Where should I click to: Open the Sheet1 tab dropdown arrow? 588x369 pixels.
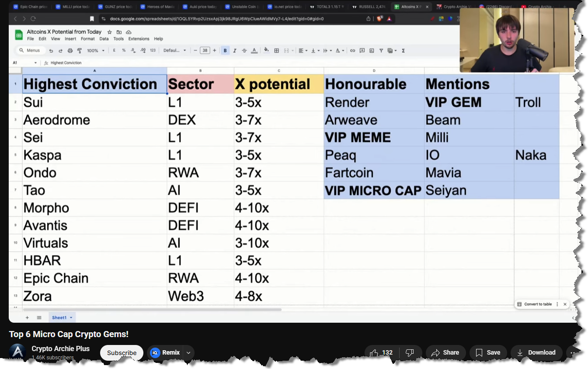point(71,317)
